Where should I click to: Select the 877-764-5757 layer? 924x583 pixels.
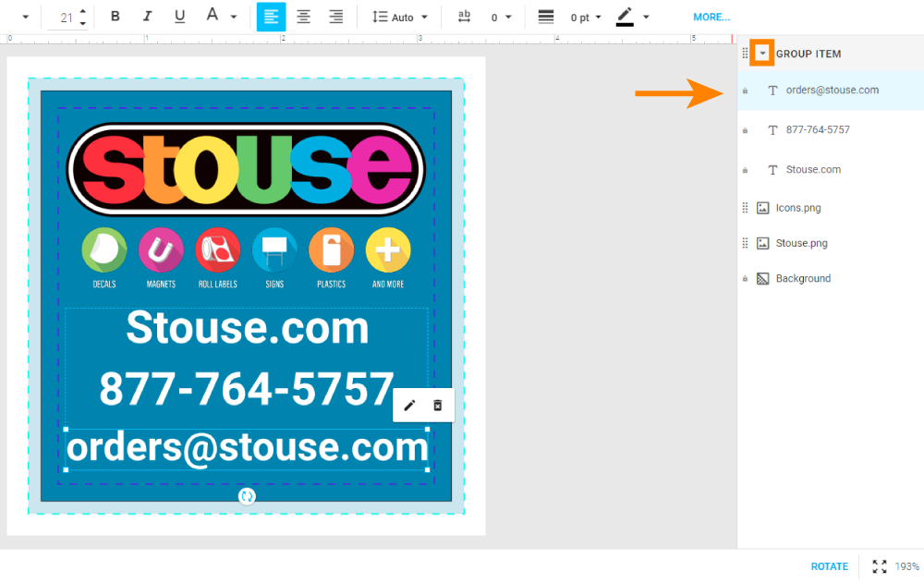tap(831, 129)
